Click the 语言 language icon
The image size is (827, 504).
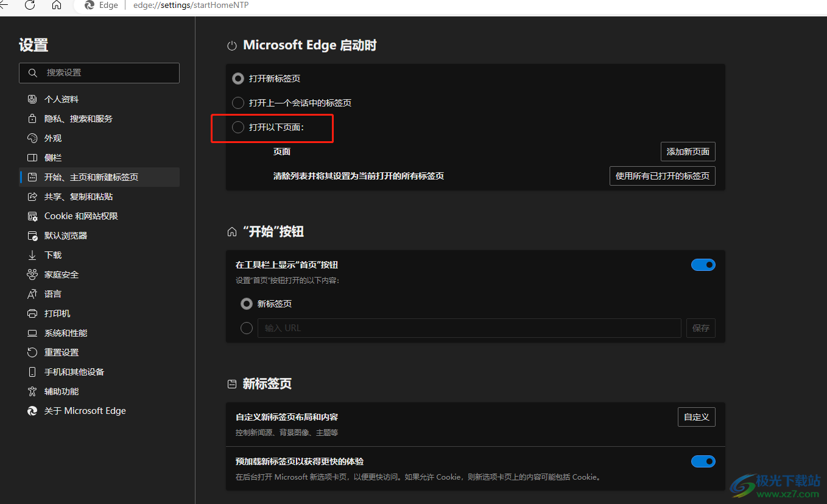(32, 294)
